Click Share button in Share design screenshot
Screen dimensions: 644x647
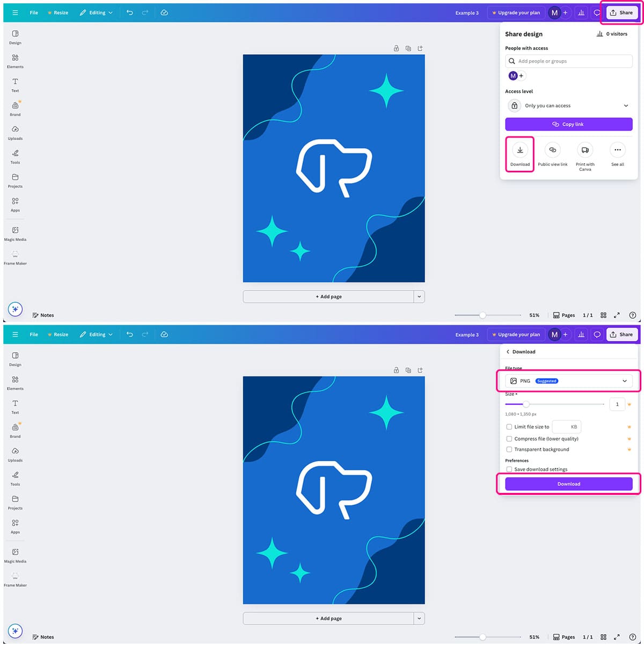621,12
